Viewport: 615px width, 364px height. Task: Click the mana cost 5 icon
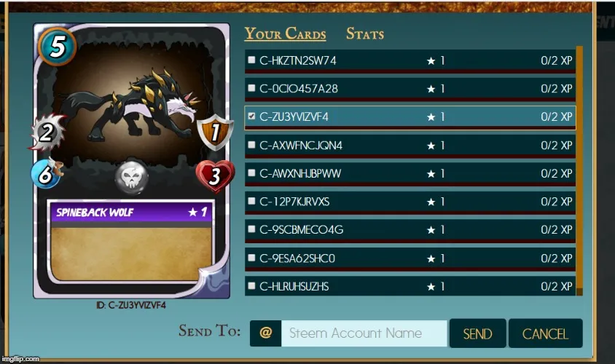point(58,47)
